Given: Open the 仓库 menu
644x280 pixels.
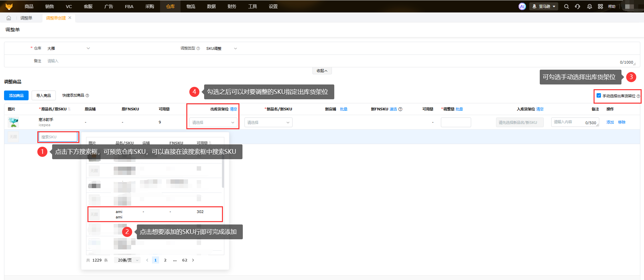Looking at the screenshot, I should (171, 6).
